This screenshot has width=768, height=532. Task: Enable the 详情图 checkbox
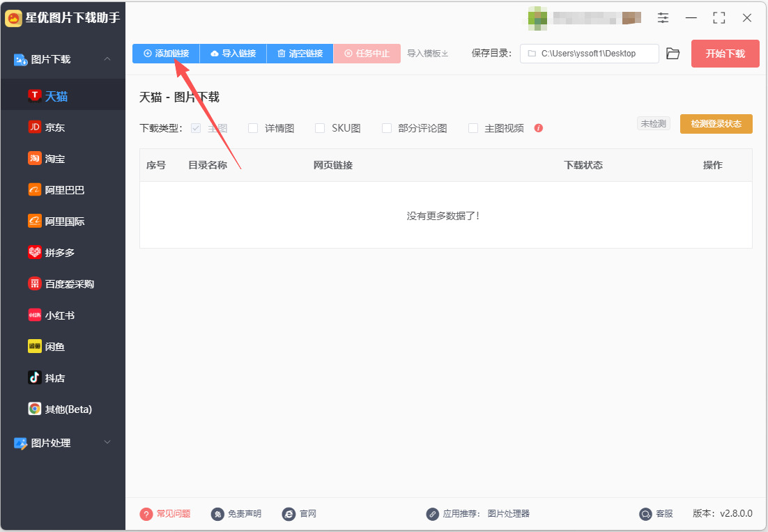(253, 128)
